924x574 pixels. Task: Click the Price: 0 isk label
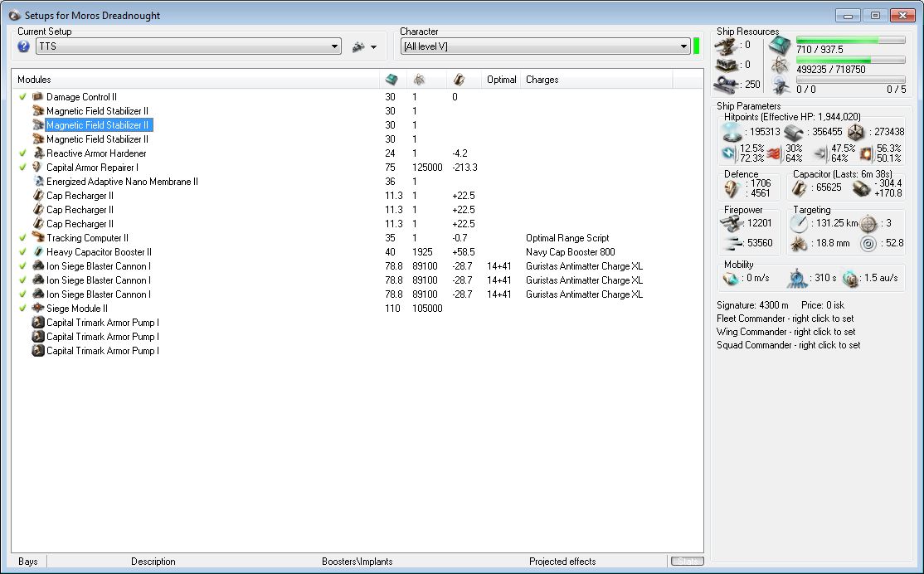click(x=823, y=305)
